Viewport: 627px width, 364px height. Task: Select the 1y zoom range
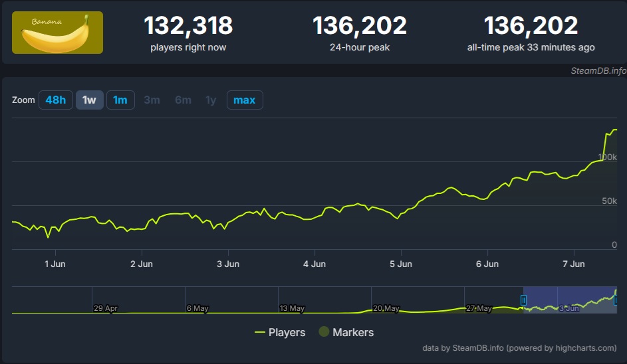click(211, 100)
